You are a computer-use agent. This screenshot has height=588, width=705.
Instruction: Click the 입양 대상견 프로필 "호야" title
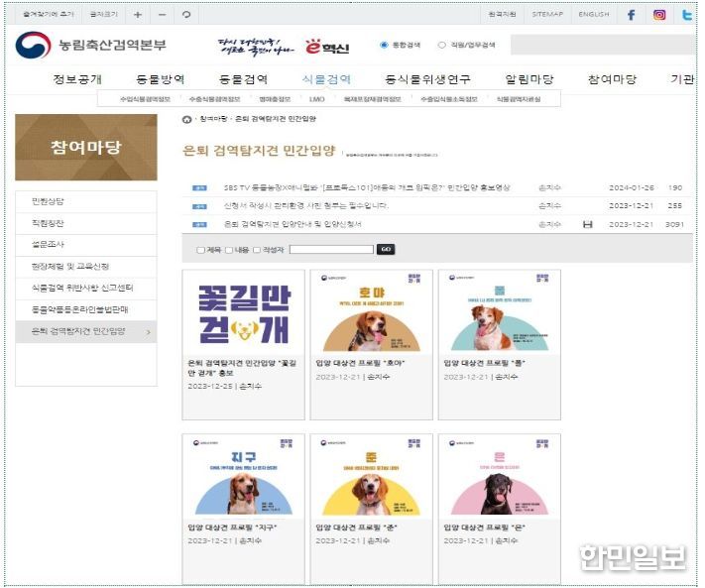(x=360, y=363)
